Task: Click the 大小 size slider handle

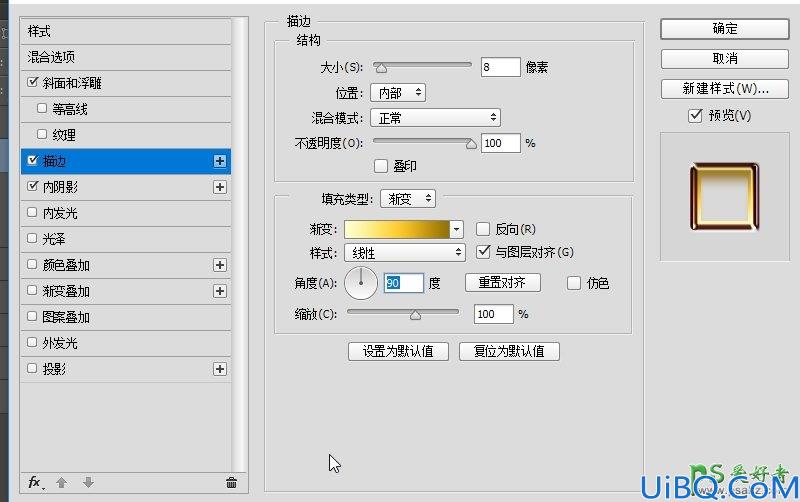Action: click(380, 67)
